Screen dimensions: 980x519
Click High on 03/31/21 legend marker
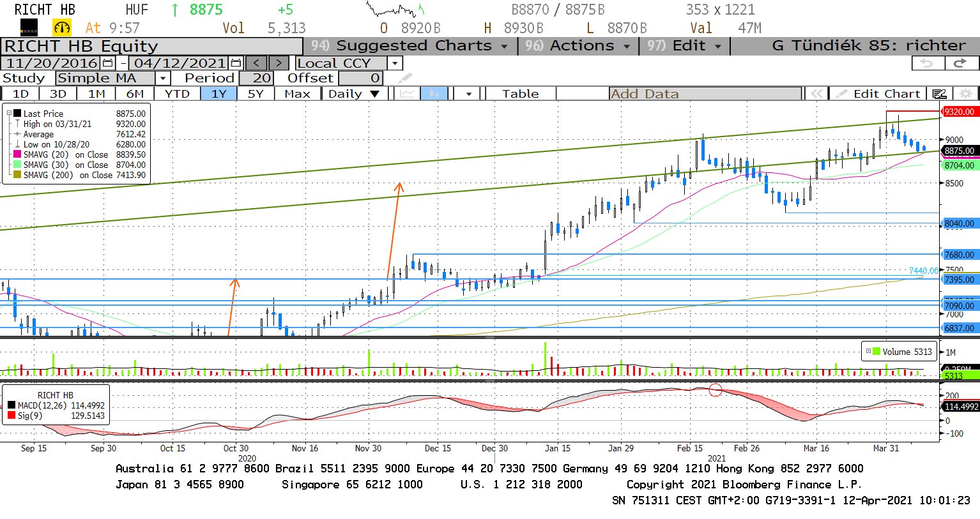point(18,124)
